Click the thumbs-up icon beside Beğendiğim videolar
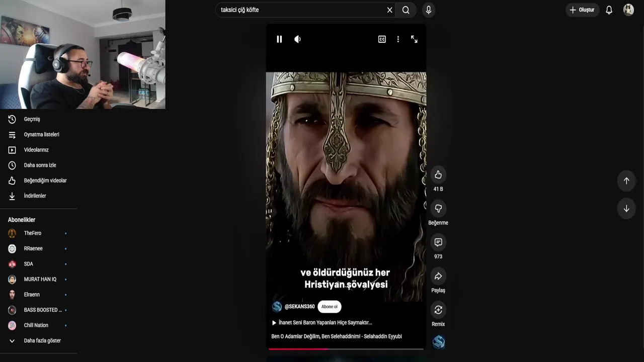The image size is (644, 362). coord(12,180)
